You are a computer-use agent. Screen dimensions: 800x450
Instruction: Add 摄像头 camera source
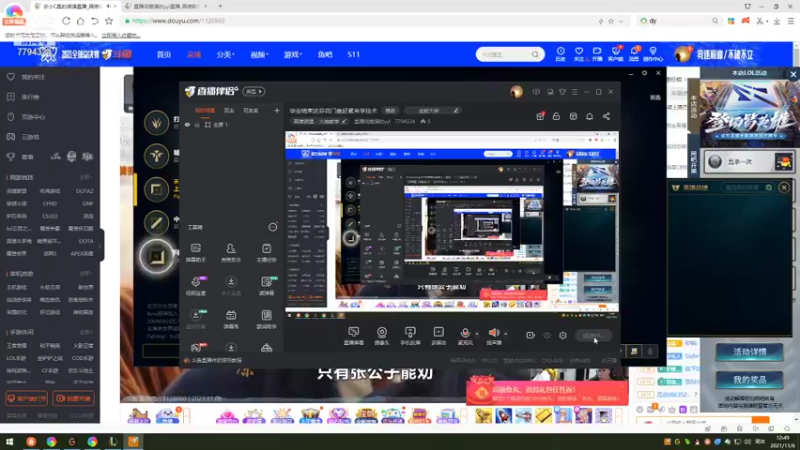point(382,336)
